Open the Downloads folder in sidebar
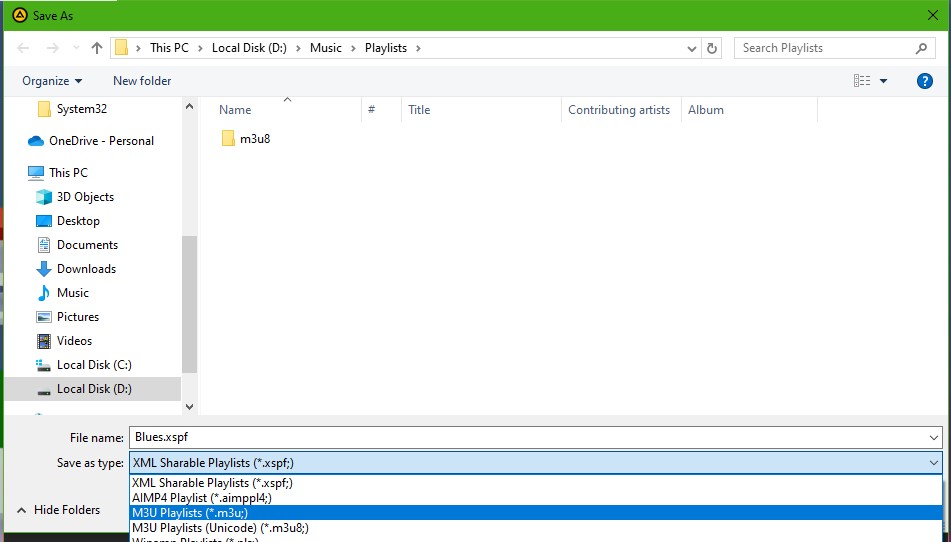951x542 pixels. coord(86,269)
